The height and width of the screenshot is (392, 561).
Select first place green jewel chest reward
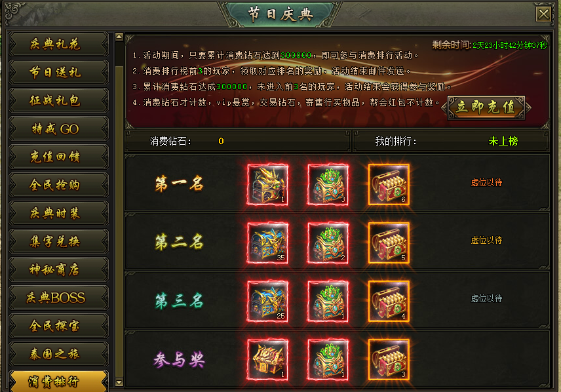[328, 185]
